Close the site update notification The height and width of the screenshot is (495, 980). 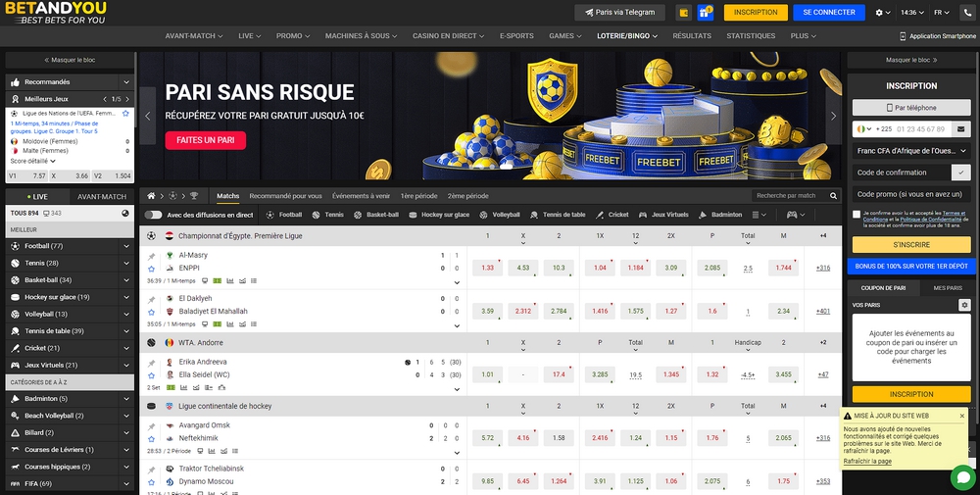point(962,416)
